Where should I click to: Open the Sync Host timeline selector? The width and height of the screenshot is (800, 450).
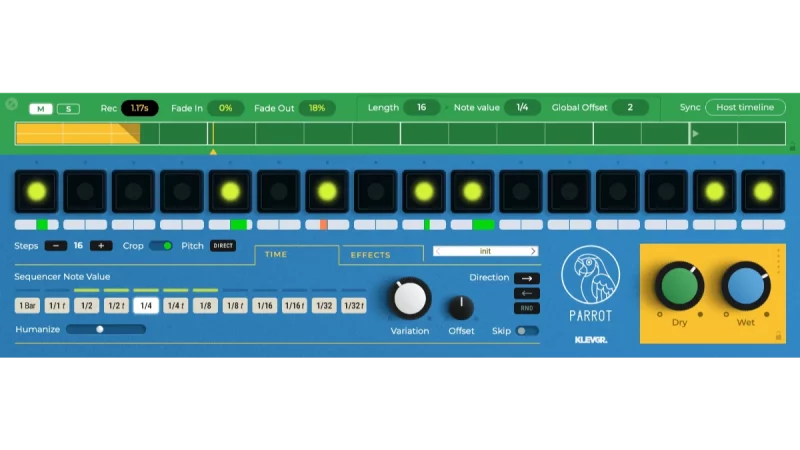pyautogui.click(x=745, y=108)
